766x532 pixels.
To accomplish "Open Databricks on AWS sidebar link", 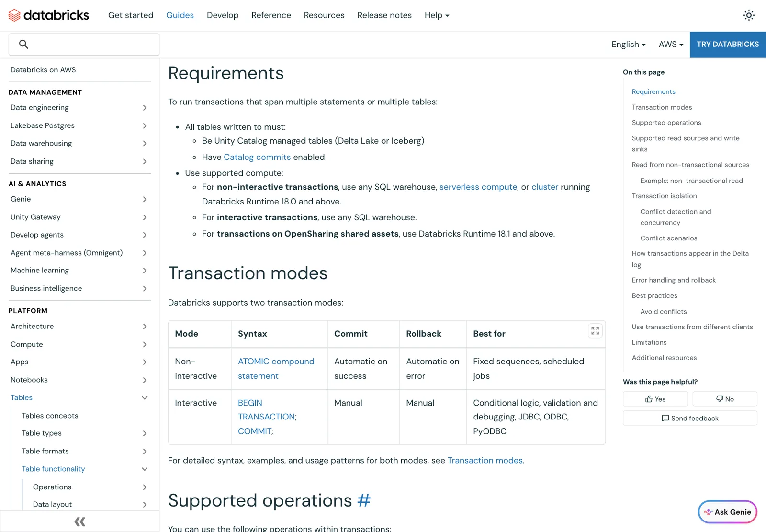I will pos(43,70).
